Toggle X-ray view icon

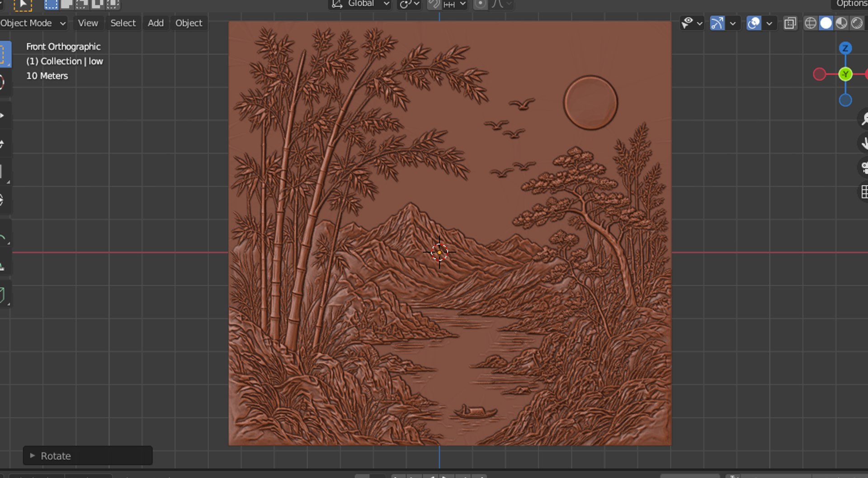point(790,23)
